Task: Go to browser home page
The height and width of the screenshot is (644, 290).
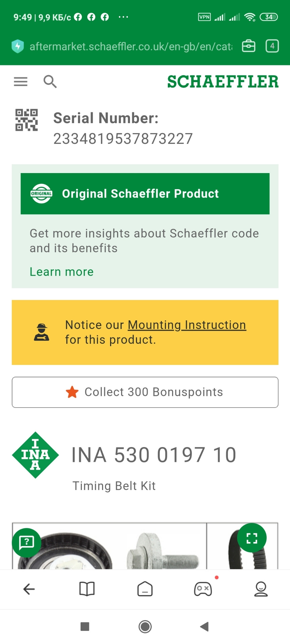Action: [x=145, y=589]
